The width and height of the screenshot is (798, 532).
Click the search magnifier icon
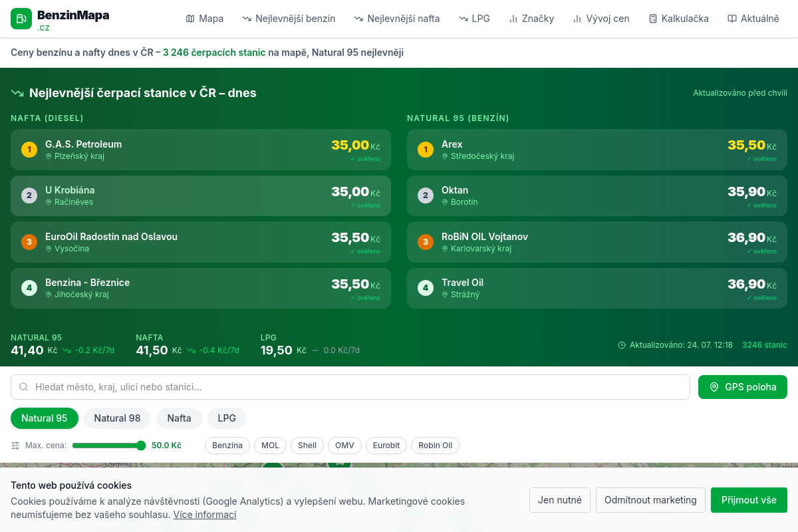[x=24, y=387]
